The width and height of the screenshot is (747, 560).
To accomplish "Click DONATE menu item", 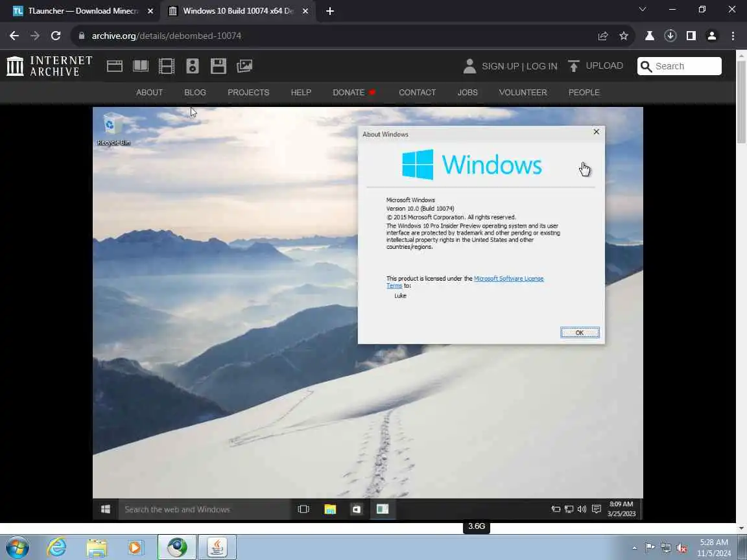I will pos(354,93).
